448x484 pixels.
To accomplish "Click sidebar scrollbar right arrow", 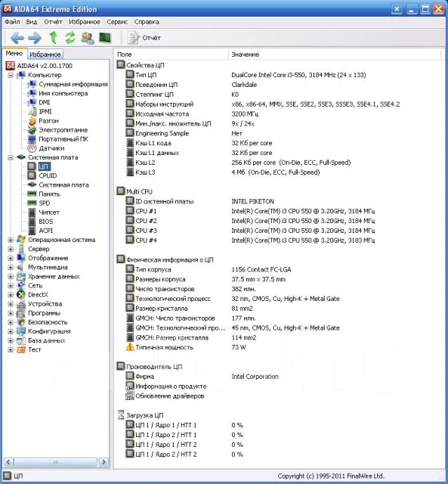I will point(104,462).
